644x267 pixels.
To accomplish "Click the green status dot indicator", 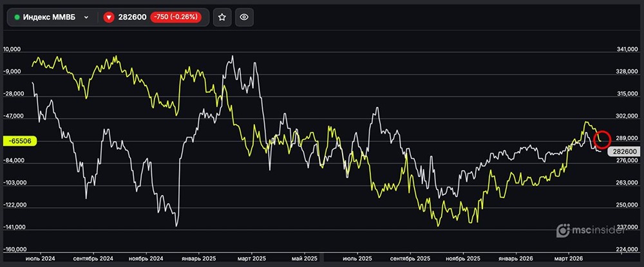I will pyautogui.click(x=17, y=17).
